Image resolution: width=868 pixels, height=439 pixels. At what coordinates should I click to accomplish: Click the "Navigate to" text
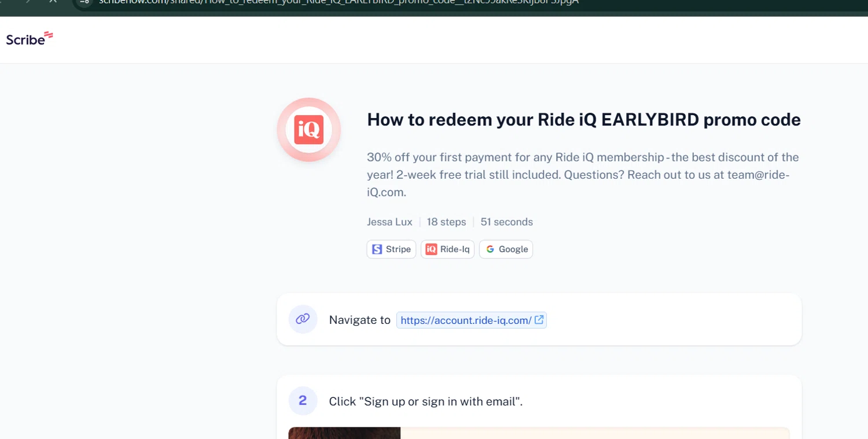point(359,320)
